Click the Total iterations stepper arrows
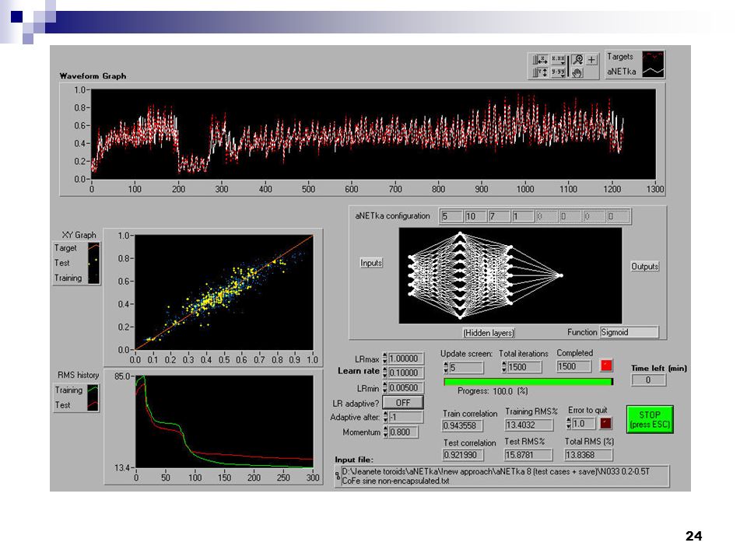Image resolution: width=747 pixels, height=560 pixels. [504, 367]
